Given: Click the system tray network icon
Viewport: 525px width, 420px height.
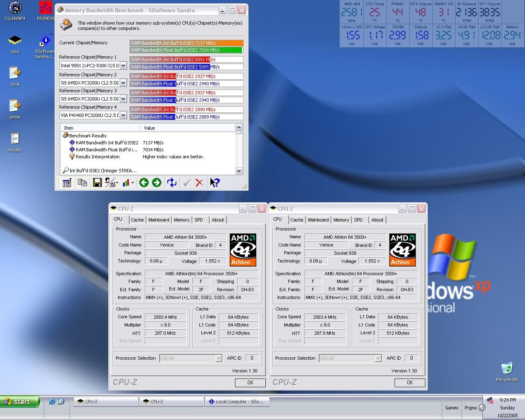Looking at the screenshot, I should [490, 400].
